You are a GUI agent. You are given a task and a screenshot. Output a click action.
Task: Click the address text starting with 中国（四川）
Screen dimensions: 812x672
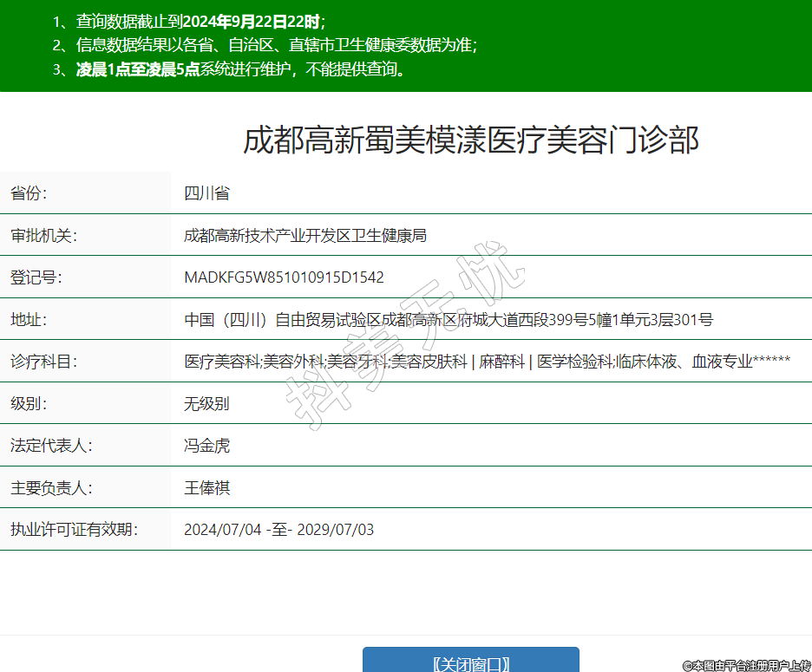(449, 320)
